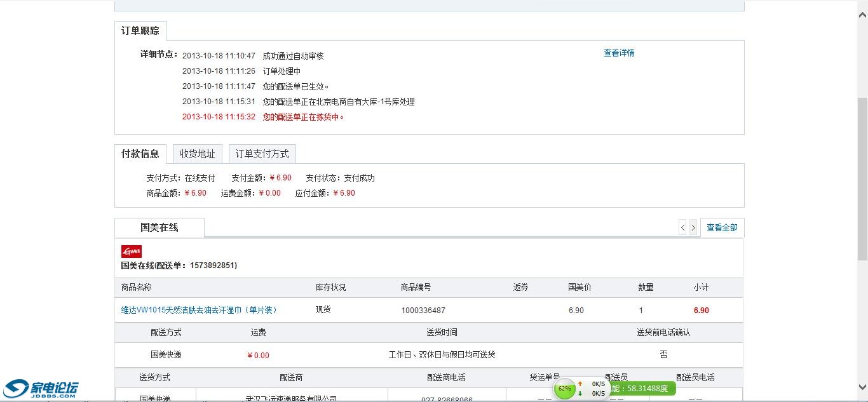This screenshot has width=868, height=402.
Task: Click the 送货时间 header
Action: tap(442, 332)
